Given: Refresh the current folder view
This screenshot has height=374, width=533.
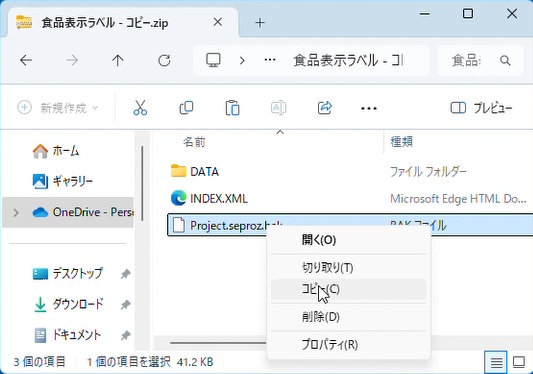Looking at the screenshot, I should coord(164,61).
